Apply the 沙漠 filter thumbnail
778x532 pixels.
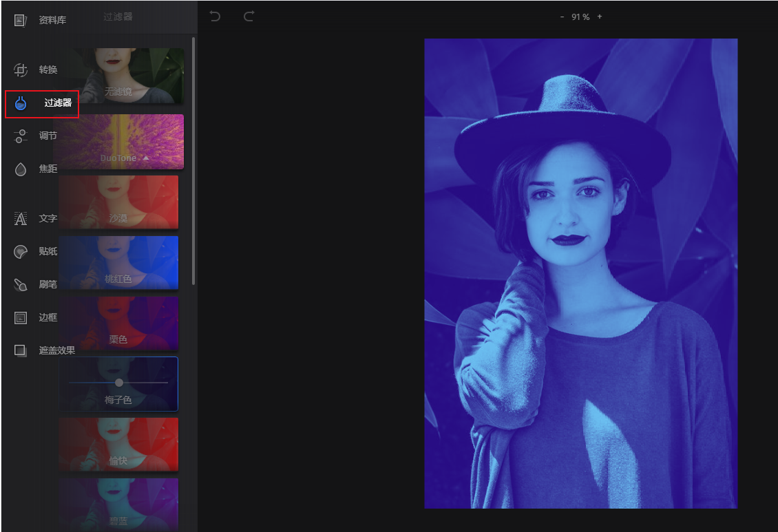click(x=118, y=202)
